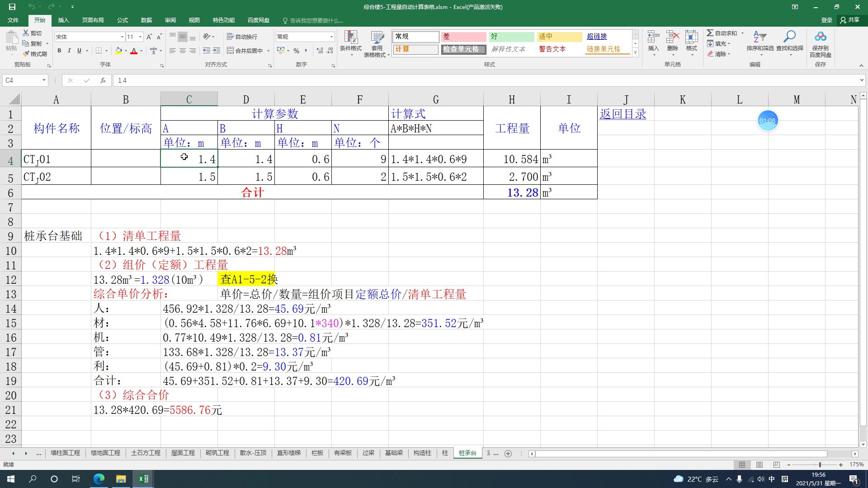Click AutoSum (自动求和)
Viewport: 868px width, 488px height.
(722, 33)
